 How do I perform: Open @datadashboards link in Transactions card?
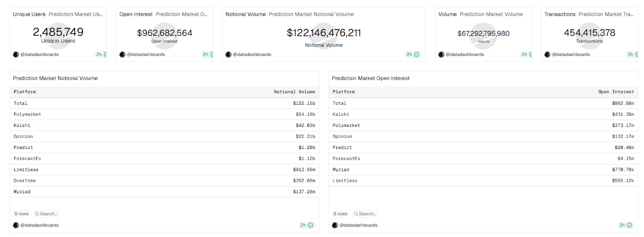tap(571, 55)
